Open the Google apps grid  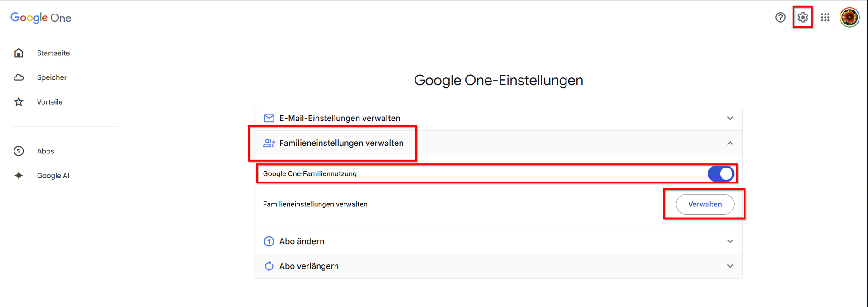click(825, 18)
